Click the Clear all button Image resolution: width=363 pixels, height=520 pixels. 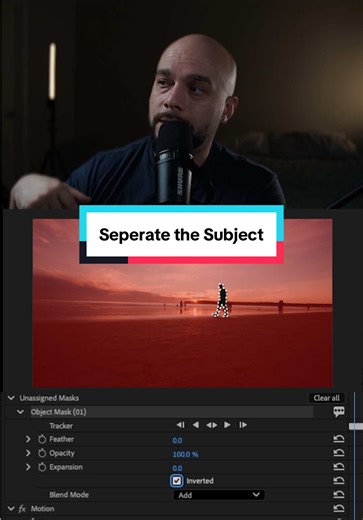326,398
